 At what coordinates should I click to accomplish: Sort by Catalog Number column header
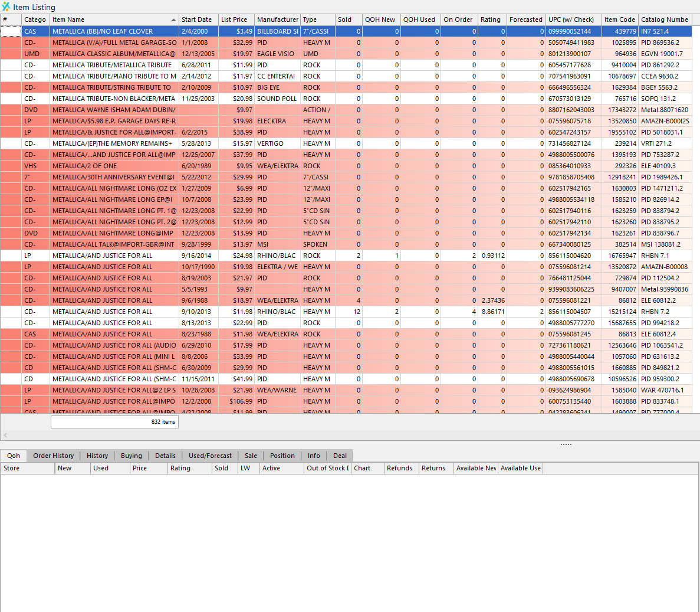pyautogui.click(x=665, y=19)
